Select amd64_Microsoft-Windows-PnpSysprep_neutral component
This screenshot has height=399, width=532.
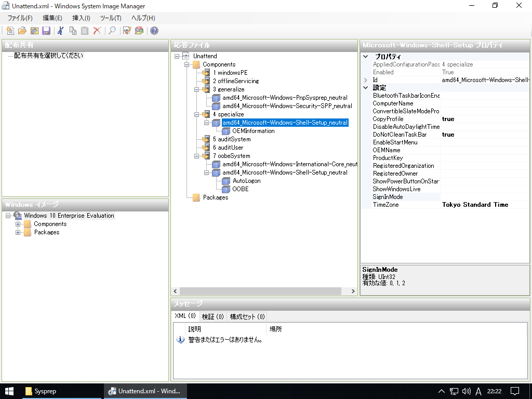285,98
